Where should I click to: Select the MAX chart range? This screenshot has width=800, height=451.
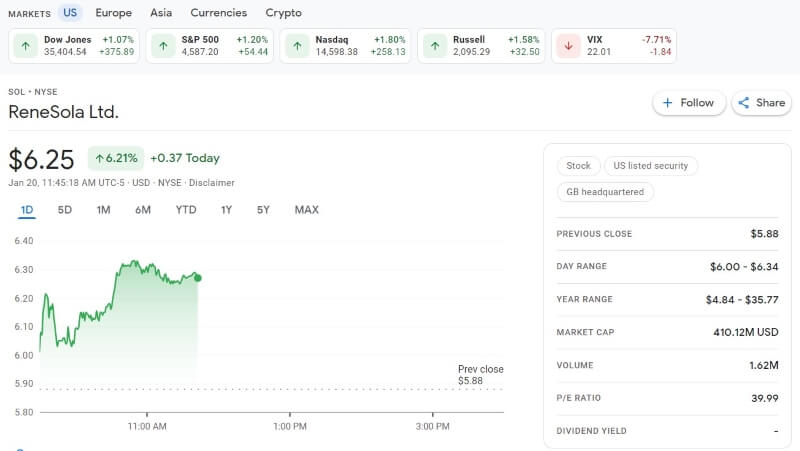tap(307, 210)
